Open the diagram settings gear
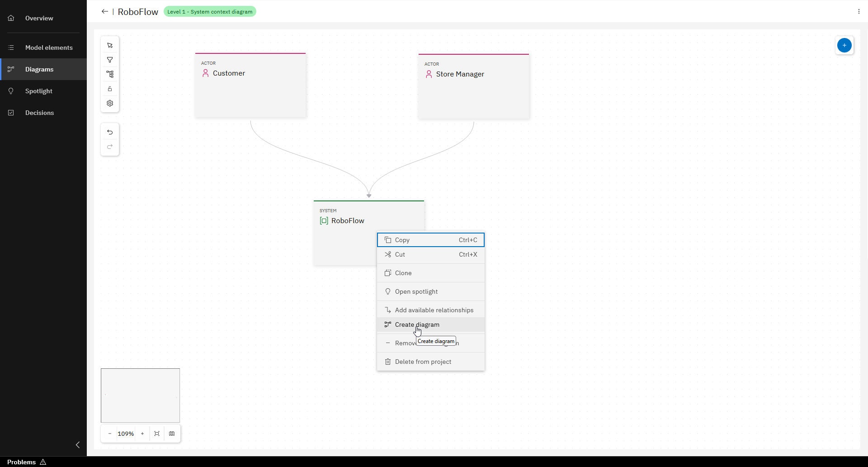868x467 pixels. point(109,103)
